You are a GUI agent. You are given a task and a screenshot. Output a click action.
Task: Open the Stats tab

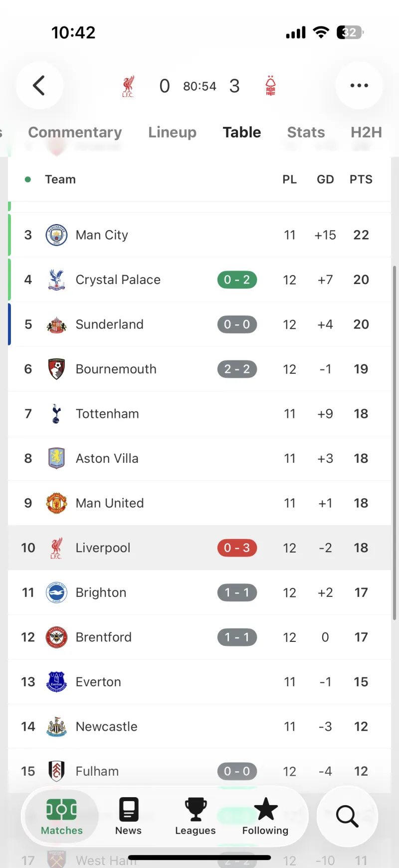306,132
